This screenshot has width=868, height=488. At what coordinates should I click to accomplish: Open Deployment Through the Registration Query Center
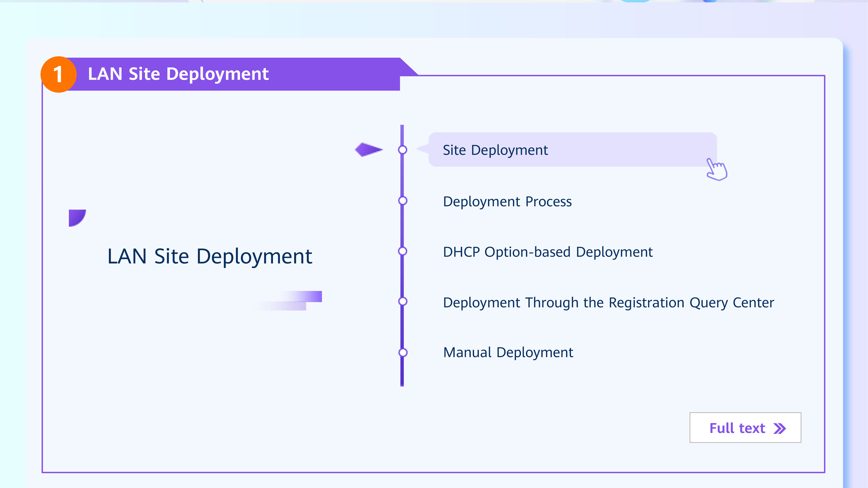(608, 303)
